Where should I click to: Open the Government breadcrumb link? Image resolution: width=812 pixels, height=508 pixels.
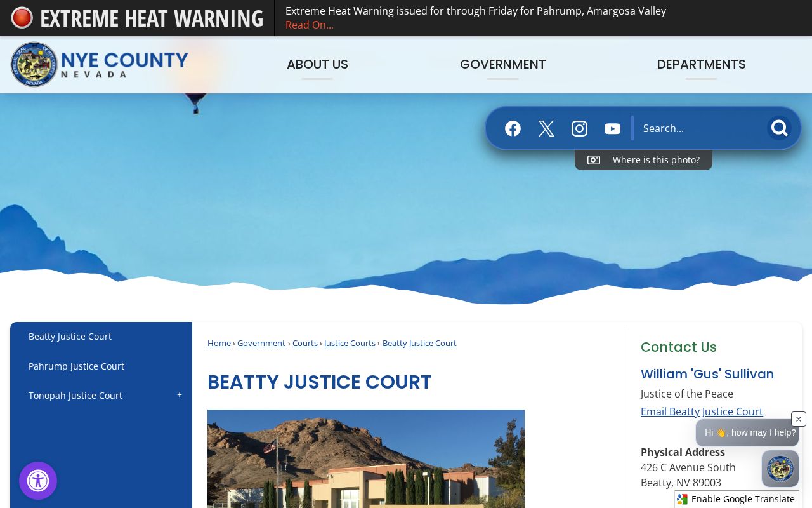[x=261, y=343]
